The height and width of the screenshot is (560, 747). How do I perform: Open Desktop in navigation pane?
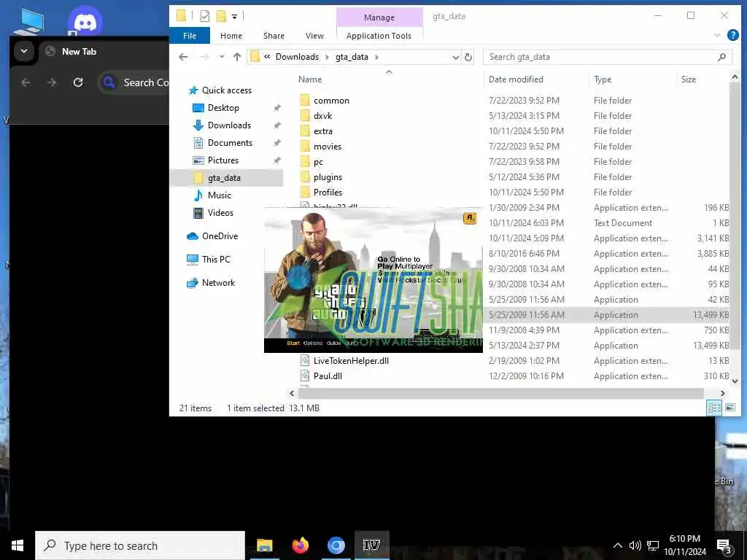point(223,108)
